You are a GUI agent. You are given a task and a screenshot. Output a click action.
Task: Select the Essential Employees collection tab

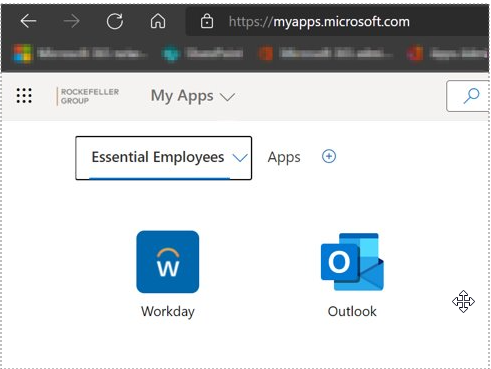click(163, 158)
